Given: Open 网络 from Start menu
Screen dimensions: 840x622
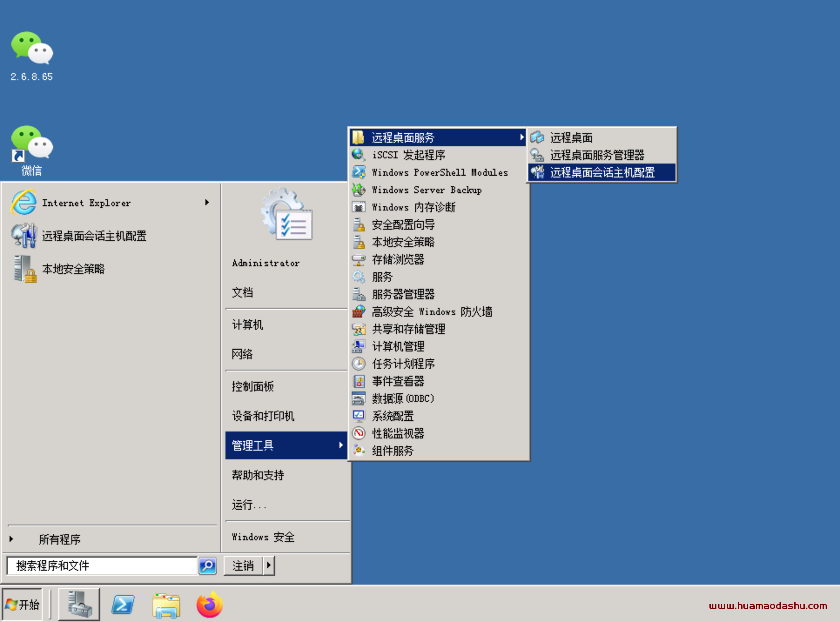Looking at the screenshot, I should tap(242, 354).
